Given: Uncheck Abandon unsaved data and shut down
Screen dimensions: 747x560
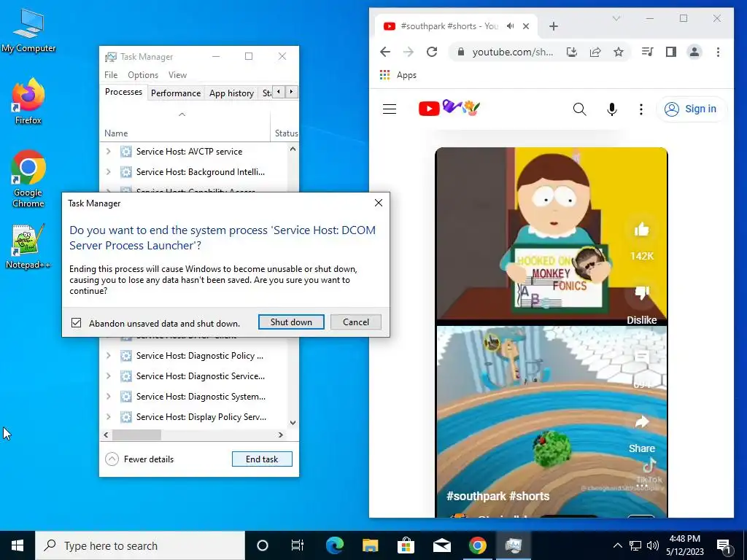Looking at the screenshot, I should point(76,323).
